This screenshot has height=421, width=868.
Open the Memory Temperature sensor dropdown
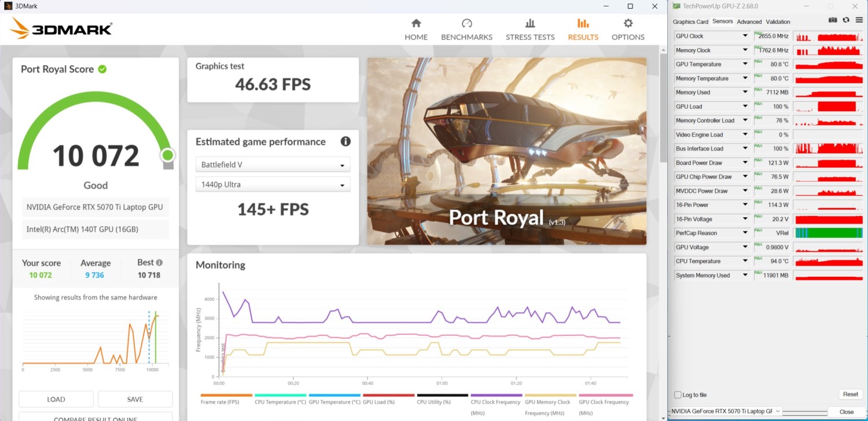(x=745, y=78)
